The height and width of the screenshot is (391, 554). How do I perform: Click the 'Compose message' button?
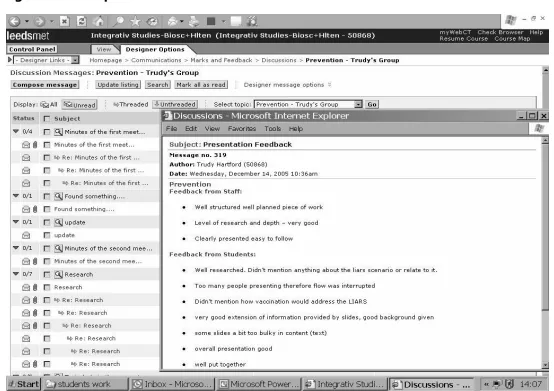[x=45, y=85]
